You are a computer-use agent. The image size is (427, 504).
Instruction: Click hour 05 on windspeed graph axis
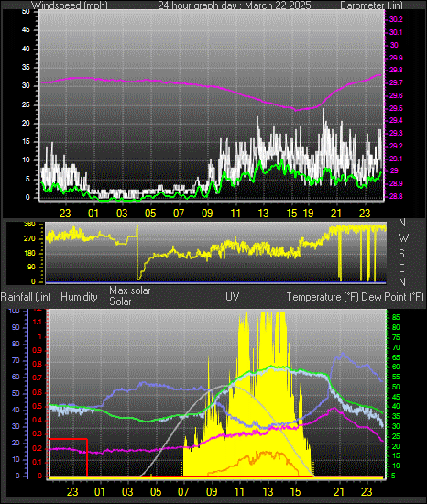pos(150,214)
